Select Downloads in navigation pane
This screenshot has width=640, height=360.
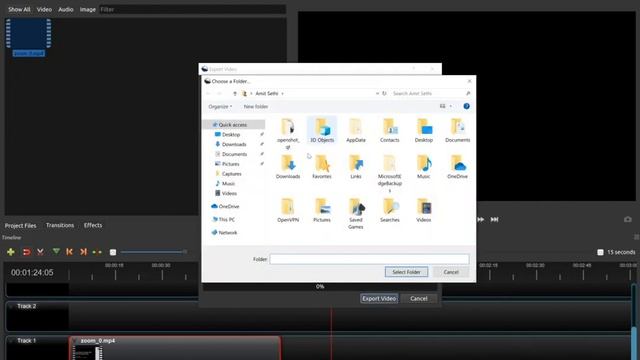point(233,144)
